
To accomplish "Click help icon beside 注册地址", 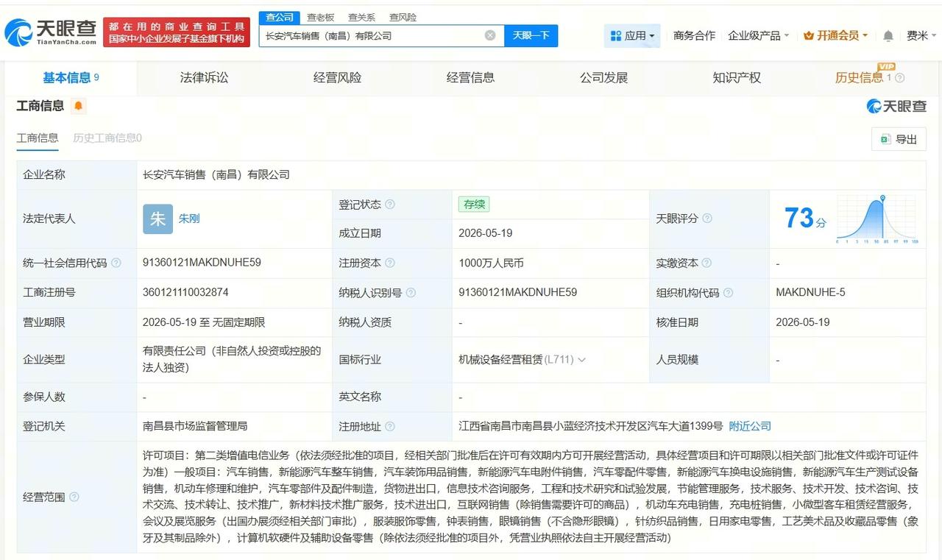I will pos(390,426).
